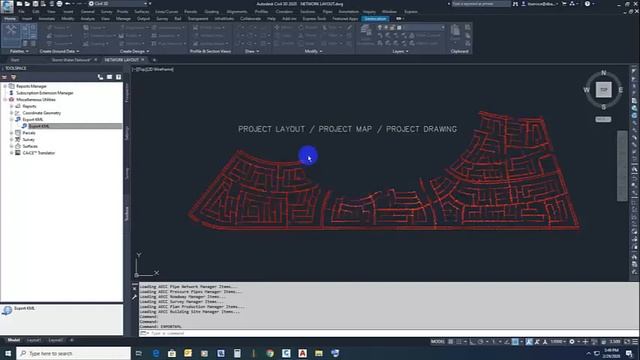Toggle polar tracking in status bar
Screen dimensions: 640x360
(481, 342)
